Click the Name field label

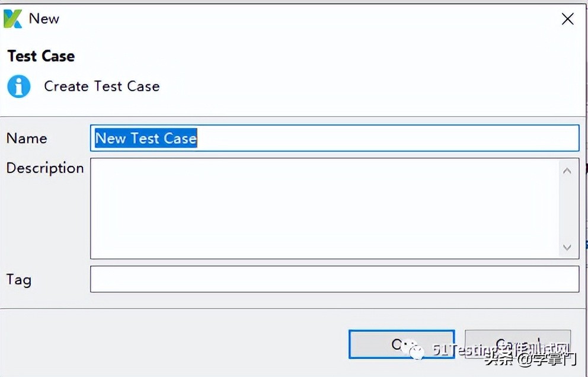(x=27, y=138)
